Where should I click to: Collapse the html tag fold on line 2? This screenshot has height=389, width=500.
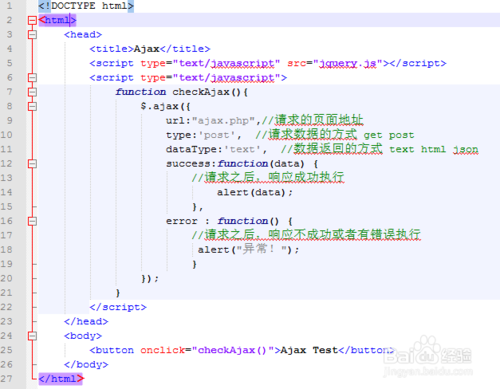[32, 20]
